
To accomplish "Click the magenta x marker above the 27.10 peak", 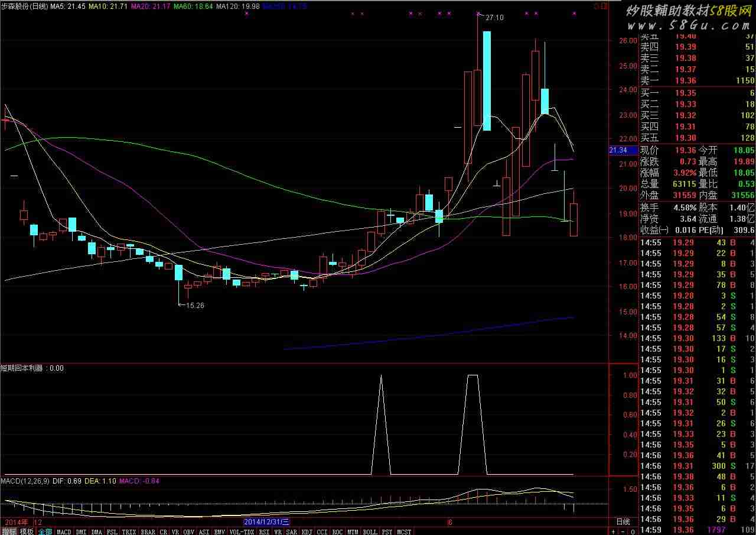I will click(477, 13).
